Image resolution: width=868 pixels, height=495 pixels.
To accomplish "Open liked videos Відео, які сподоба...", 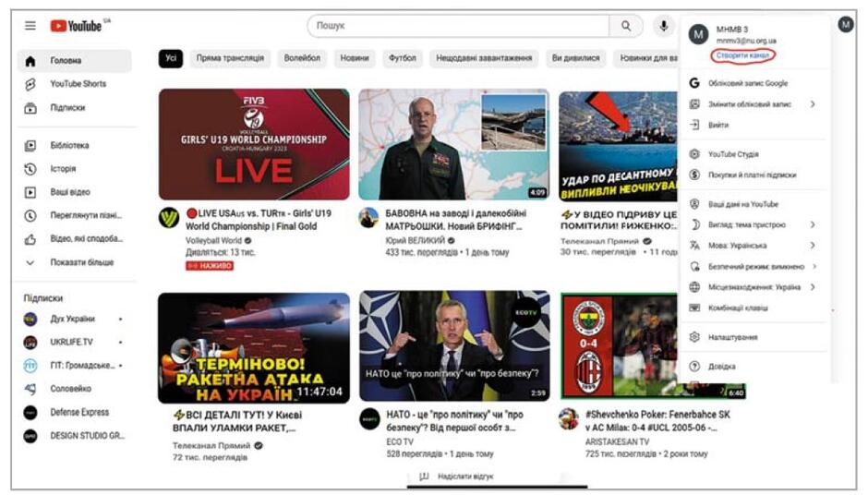I will (75, 238).
